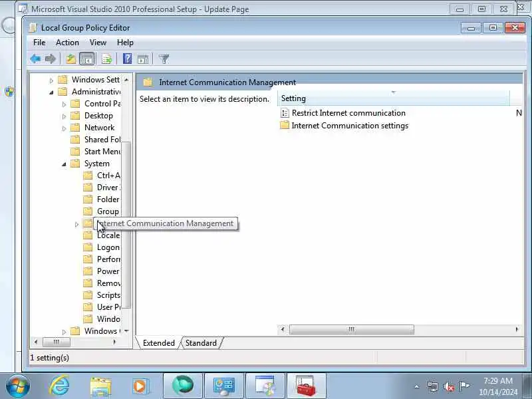Click the settings list horizontal scrollbar thumb
The image size is (532, 399).
pyautogui.click(x=352, y=329)
